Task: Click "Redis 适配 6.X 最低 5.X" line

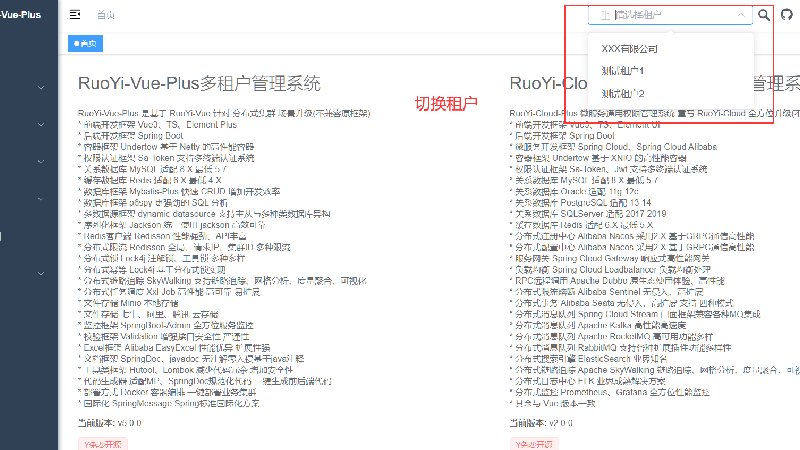Action: 581,225
